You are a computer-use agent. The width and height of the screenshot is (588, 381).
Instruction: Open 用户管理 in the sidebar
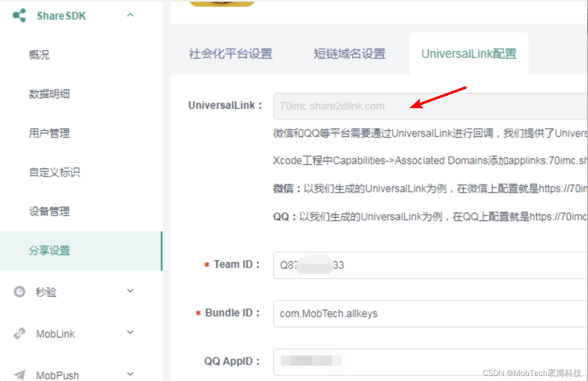coord(49,133)
